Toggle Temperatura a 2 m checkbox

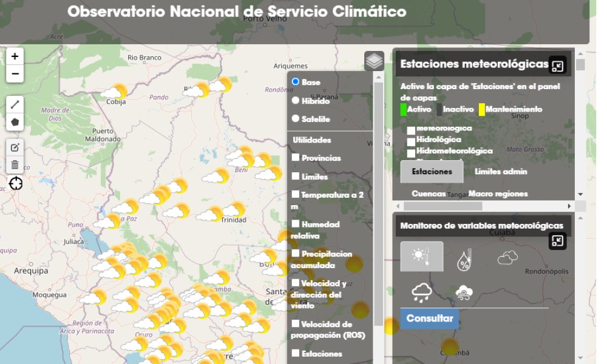pos(296,194)
